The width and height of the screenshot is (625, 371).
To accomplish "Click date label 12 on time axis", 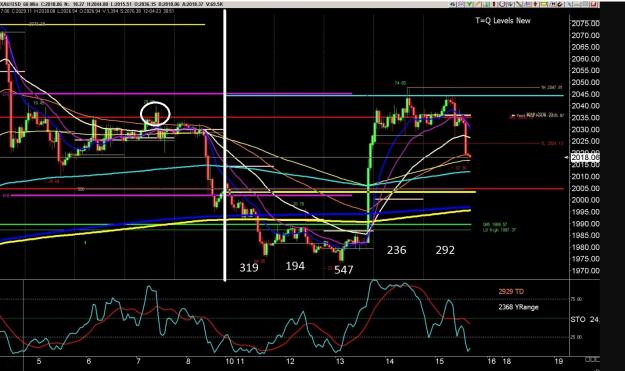I will 290,361.
